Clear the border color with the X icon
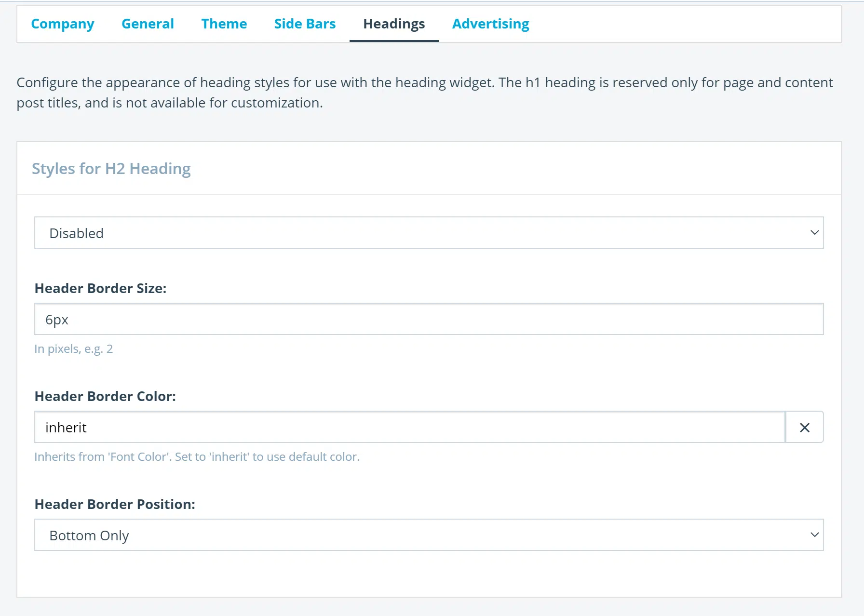Image resolution: width=864 pixels, height=616 pixels. pyautogui.click(x=804, y=427)
